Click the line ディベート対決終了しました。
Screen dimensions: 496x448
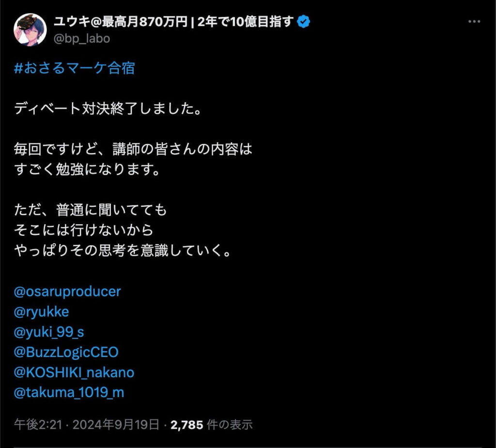point(108,108)
